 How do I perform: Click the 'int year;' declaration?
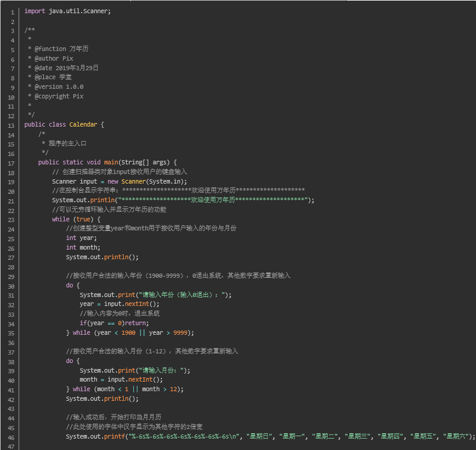click(82, 238)
